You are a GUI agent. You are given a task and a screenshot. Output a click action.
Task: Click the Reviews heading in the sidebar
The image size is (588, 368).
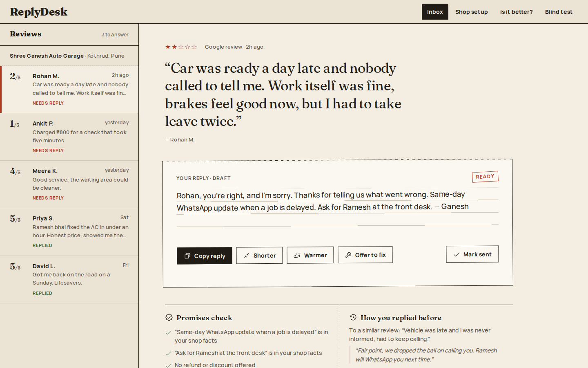(26, 34)
